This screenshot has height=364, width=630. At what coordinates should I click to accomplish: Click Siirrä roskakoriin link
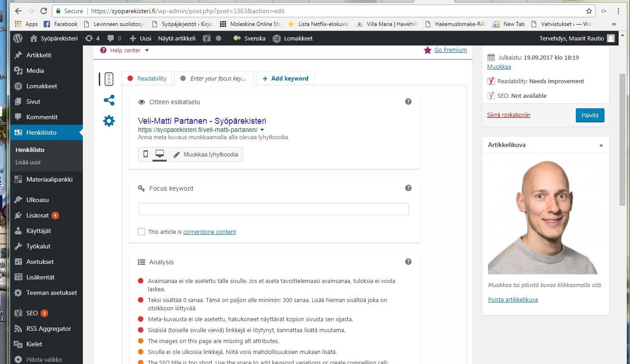coord(508,115)
